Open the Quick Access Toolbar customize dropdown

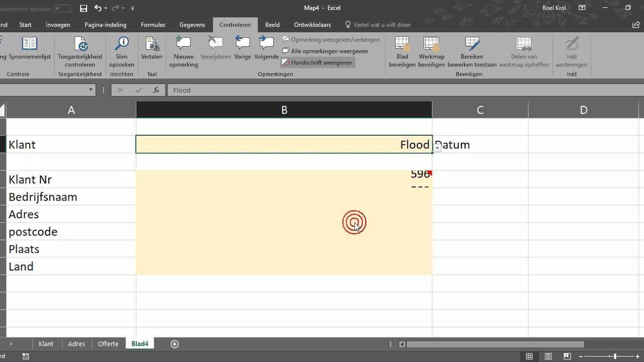click(x=132, y=9)
